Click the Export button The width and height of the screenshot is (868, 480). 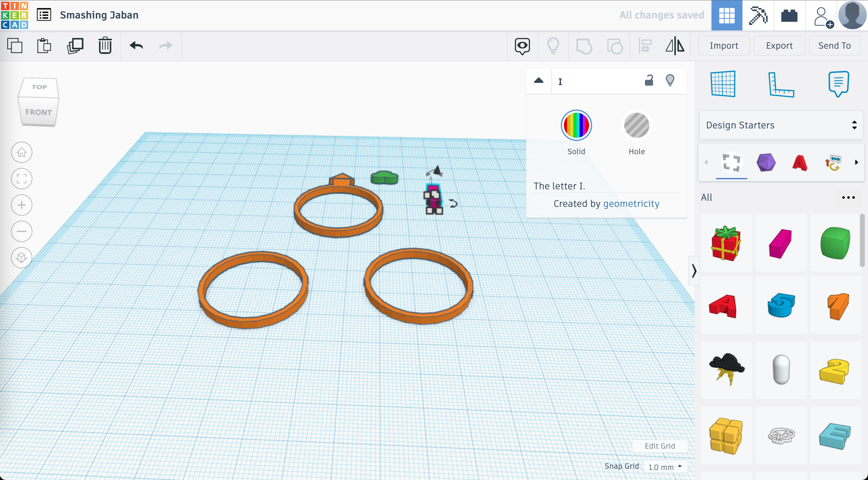(x=778, y=46)
